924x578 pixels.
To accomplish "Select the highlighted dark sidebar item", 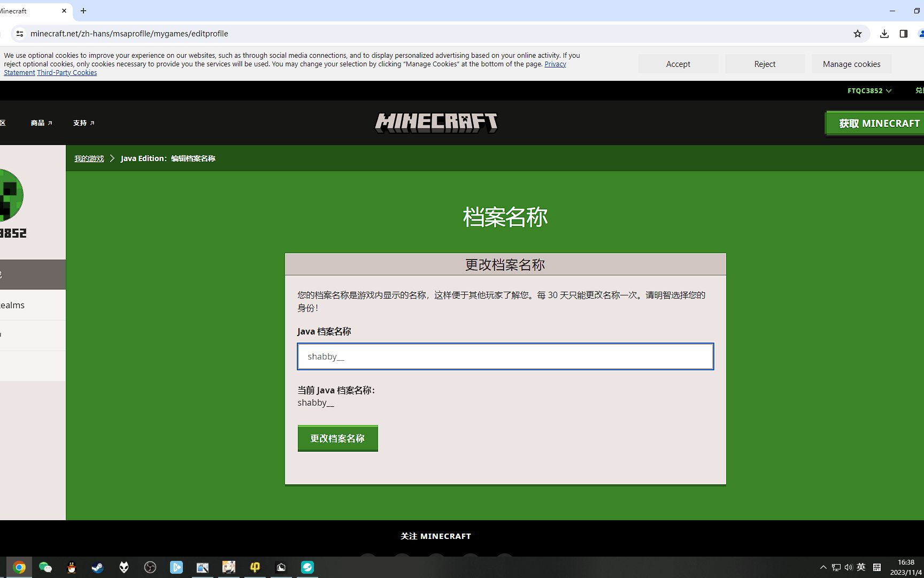I will (x=33, y=275).
